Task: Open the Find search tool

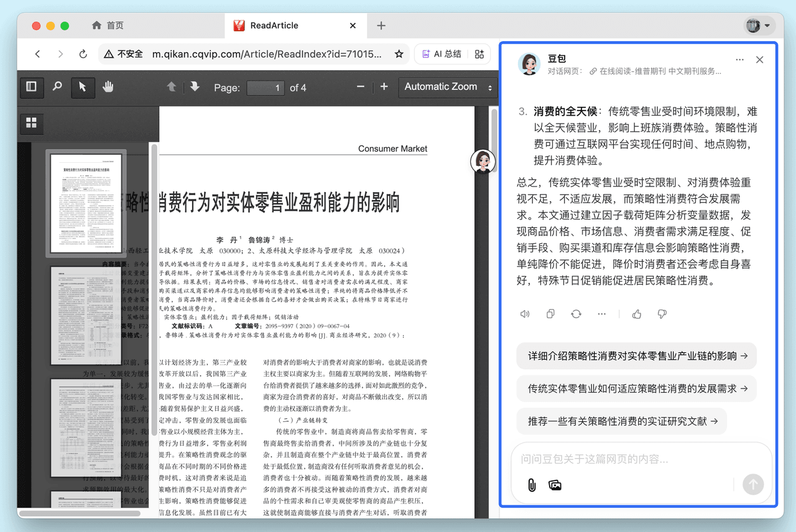Action: tap(58, 87)
